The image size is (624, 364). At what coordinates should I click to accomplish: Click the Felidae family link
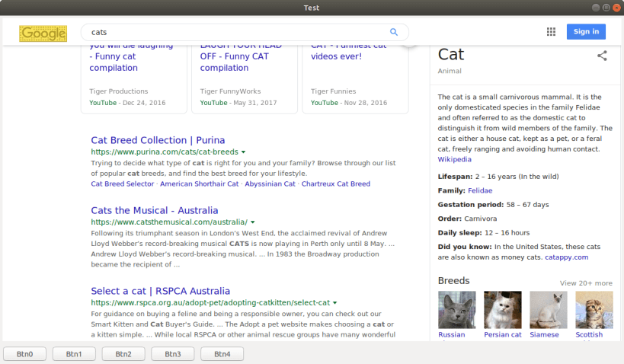click(x=480, y=190)
